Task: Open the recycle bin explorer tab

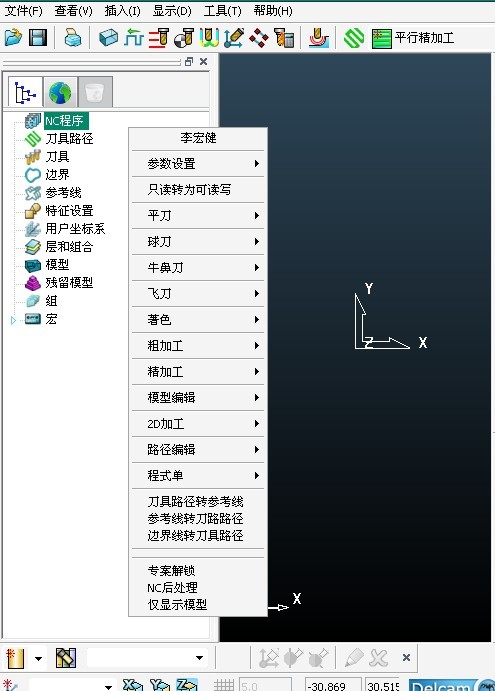Action: (x=95, y=92)
